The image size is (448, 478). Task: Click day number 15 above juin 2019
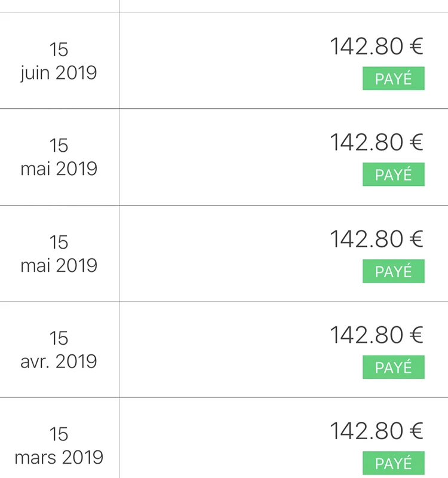tap(59, 50)
